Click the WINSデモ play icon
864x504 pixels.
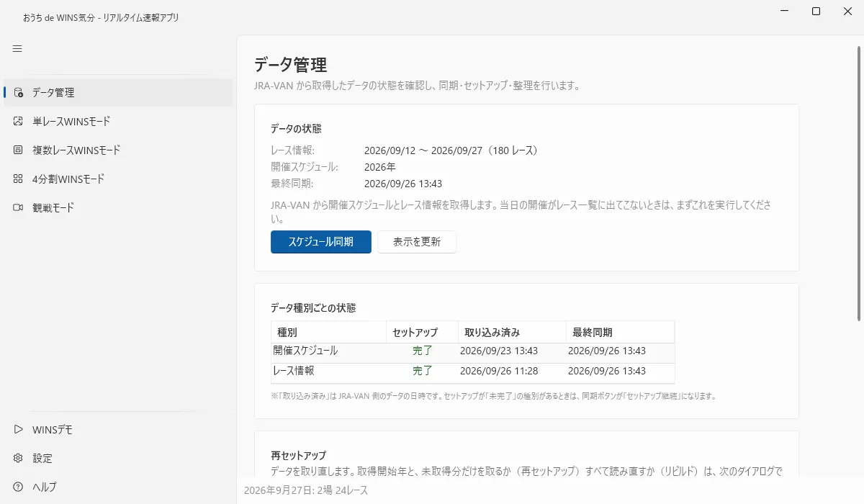click(x=18, y=430)
